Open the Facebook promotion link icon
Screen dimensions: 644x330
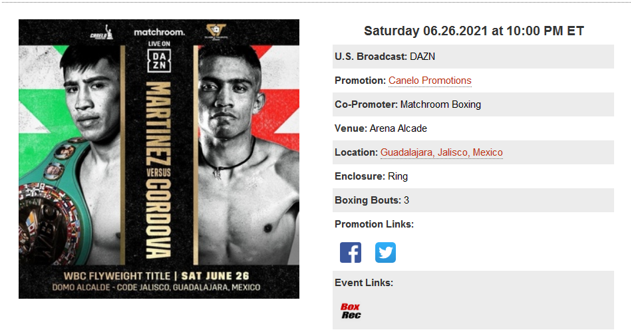(351, 252)
